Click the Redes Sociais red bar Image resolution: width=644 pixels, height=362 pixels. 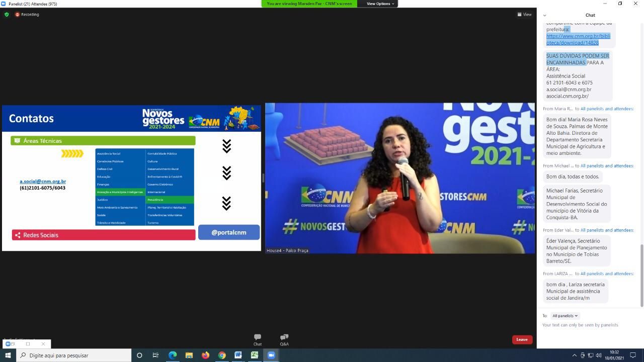point(104,235)
